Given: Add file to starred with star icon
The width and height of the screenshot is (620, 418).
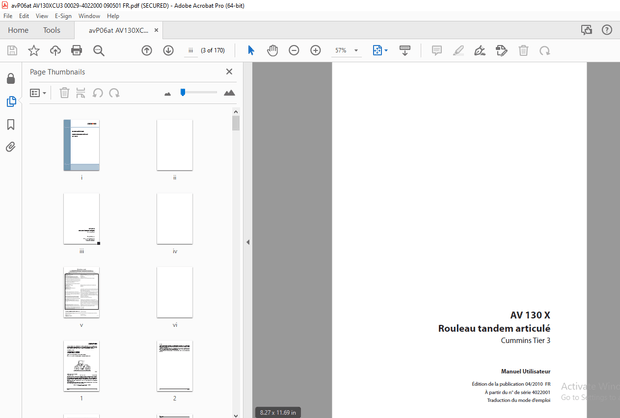Looking at the screenshot, I should 34,51.
